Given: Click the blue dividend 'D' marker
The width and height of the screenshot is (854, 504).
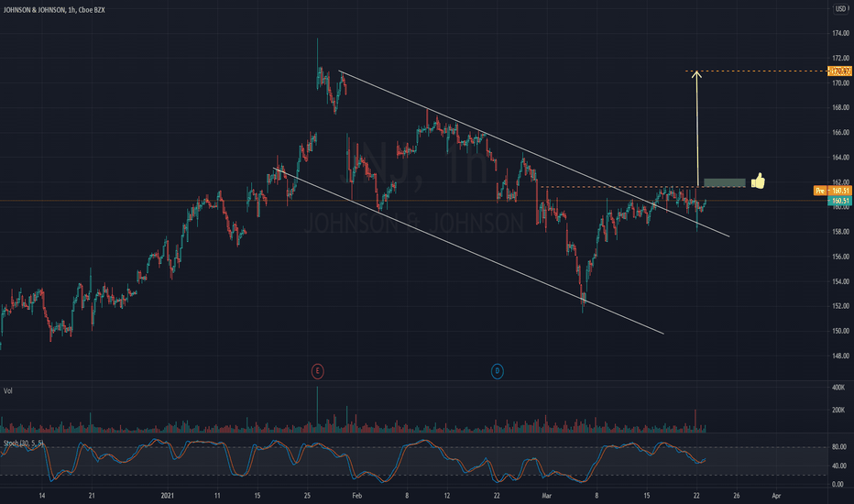Looking at the screenshot, I should coord(497,372).
